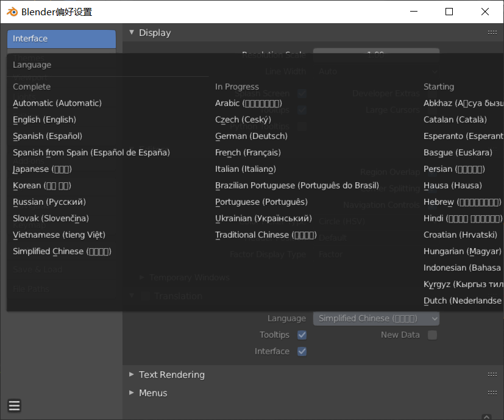Choose Brazilian Portuguese language option
The height and width of the screenshot is (420, 504).
(297, 185)
